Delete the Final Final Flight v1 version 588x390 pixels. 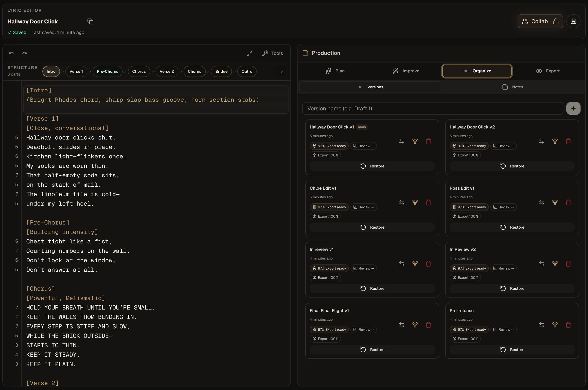pyautogui.click(x=428, y=325)
